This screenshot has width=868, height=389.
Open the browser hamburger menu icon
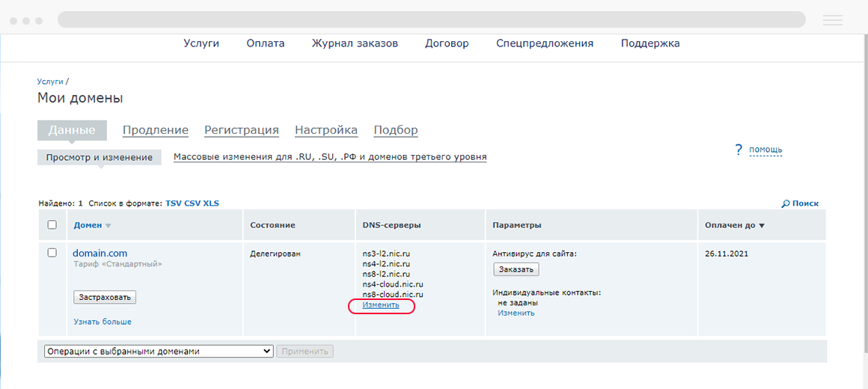point(833,20)
